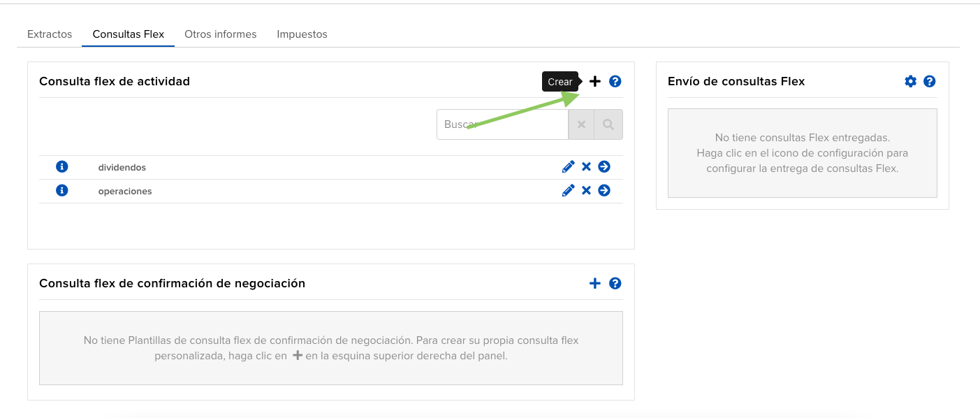This screenshot has height=418, width=980.
Task: Open help for Consulta flex de actividad
Action: pos(615,82)
